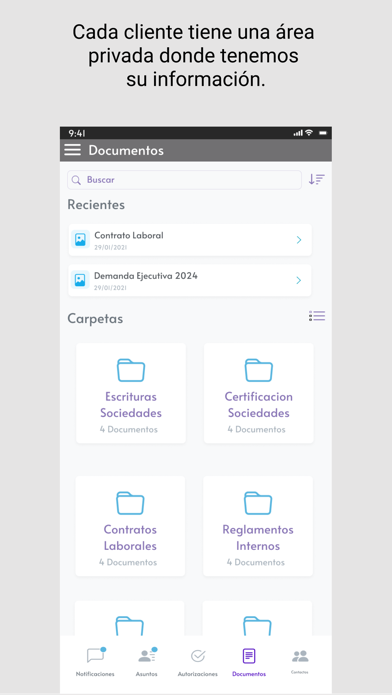Click the Carpetas section heading
The image size is (392, 696).
[95, 319]
